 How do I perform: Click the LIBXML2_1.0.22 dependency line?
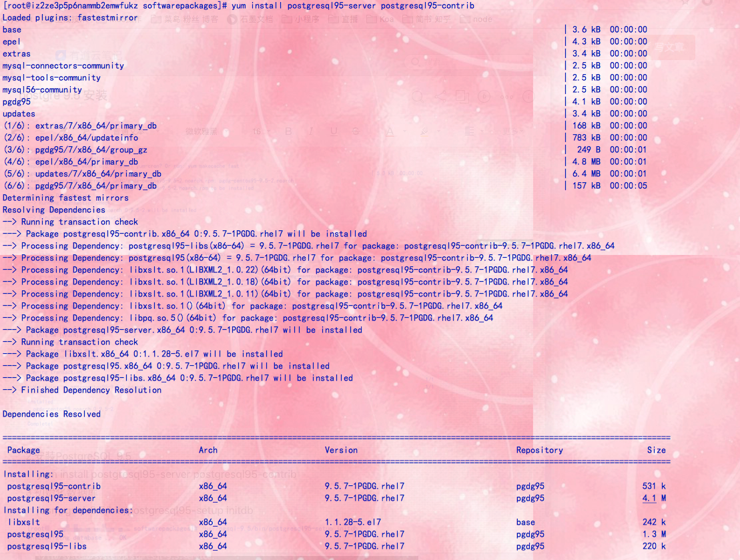point(285,270)
